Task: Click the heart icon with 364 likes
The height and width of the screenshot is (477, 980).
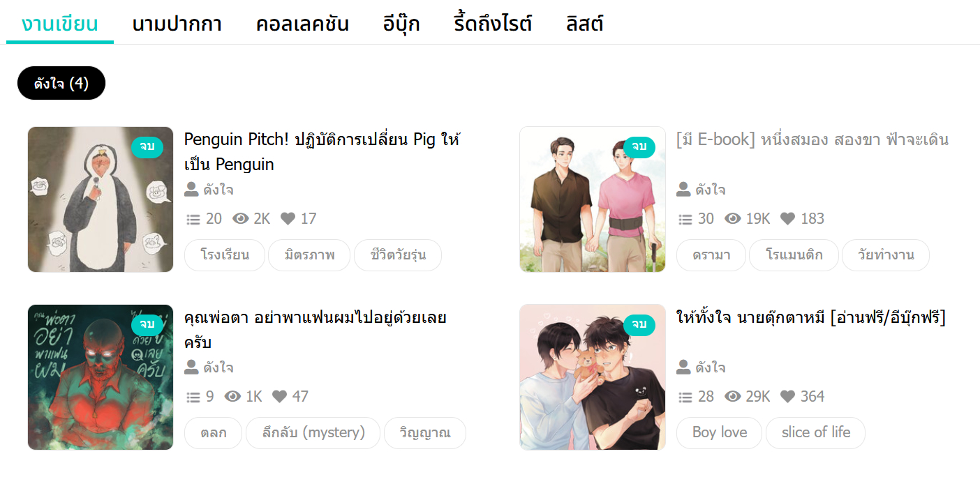Action: 787,397
